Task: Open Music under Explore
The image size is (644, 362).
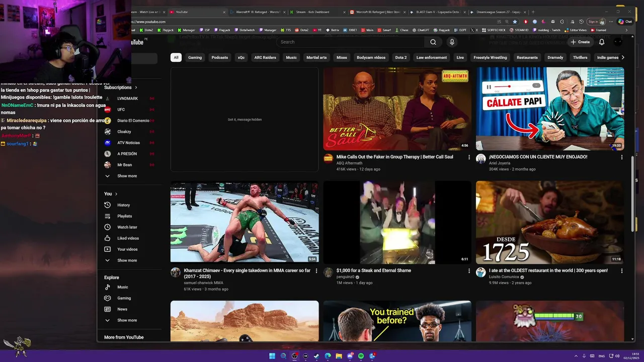Action: (x=123, y=287)
